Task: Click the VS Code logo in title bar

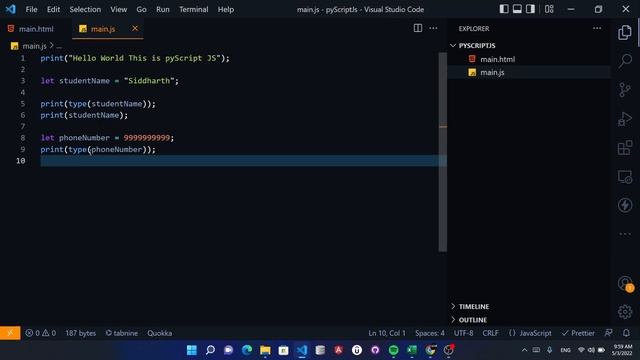Action: click(10, 9)
